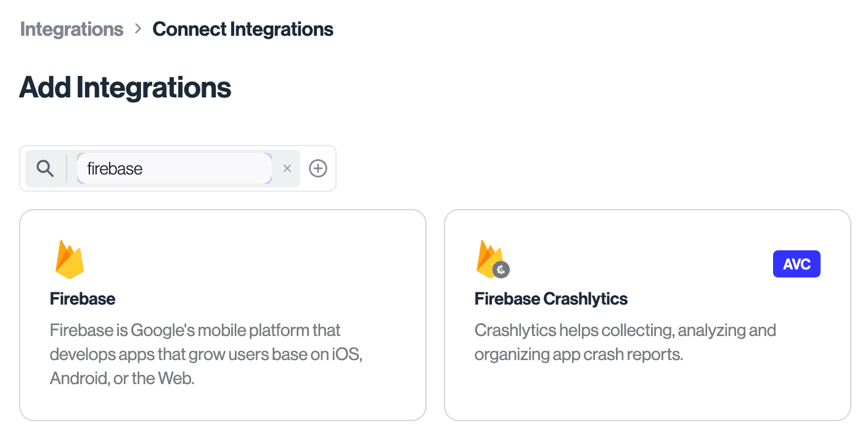Click the Firebase Crashlytics card title

coord(551,298)
